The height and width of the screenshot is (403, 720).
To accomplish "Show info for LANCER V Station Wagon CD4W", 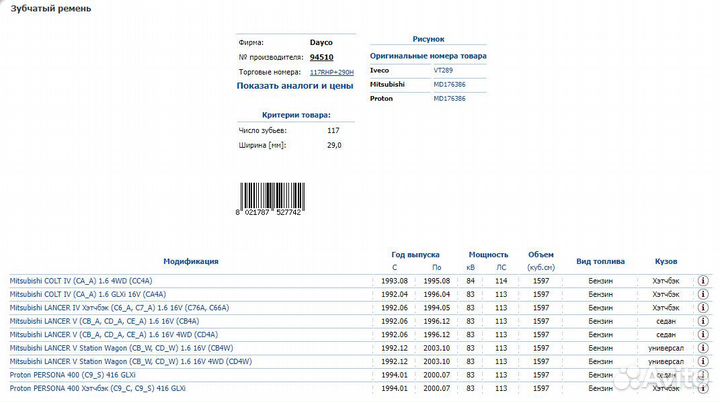I will point(703,360).
